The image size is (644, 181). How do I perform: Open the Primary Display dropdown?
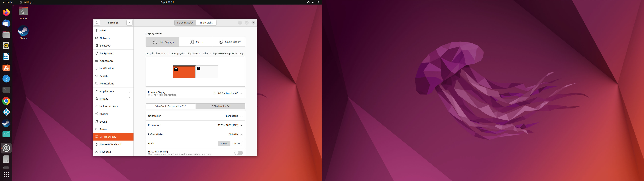(x=196, y=93)
